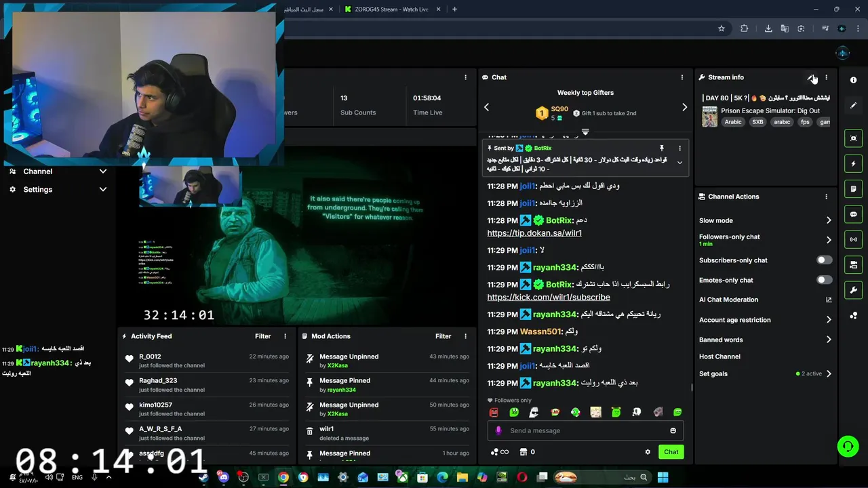
Task: Click the green Chat send button
Action: tap(671, 452)
